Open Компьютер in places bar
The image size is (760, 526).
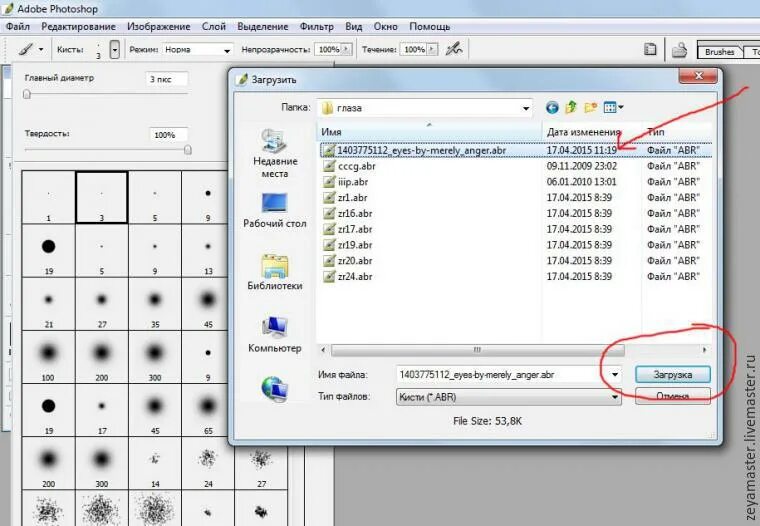click(x=275, y=335)
